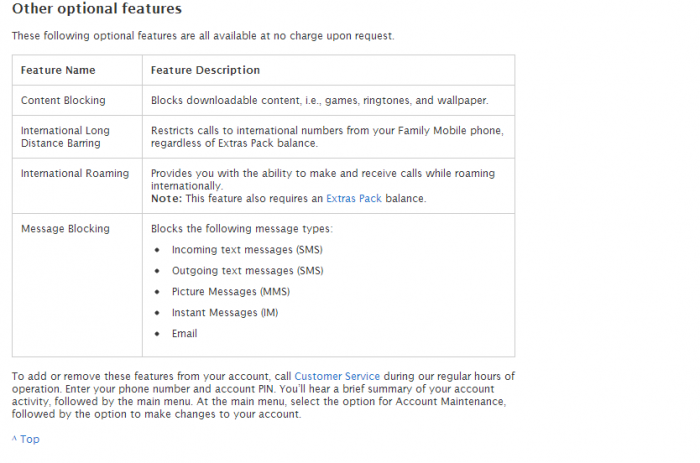
Task: Select the International Roaming feature name cell
Action: pyautogui.click(x=75, y=173)
